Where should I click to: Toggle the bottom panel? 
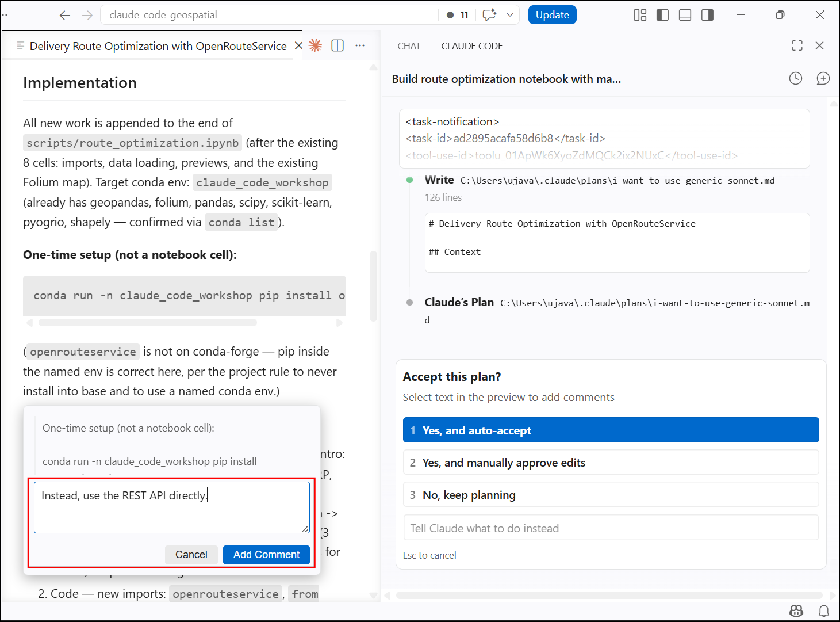[x=685, y=15]
